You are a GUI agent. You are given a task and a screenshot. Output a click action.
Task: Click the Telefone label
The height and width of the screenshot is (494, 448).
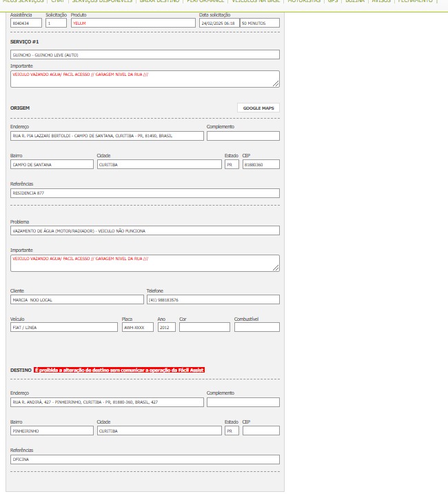(x=155, y=290)
